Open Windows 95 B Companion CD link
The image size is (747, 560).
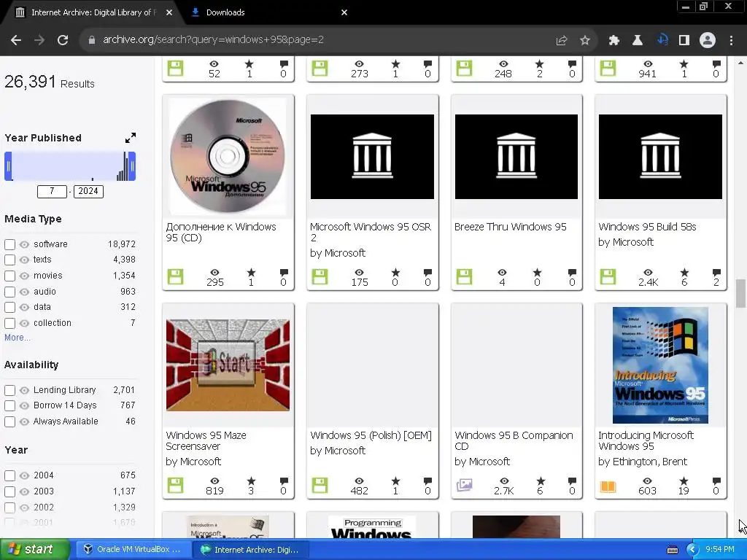click(x=514, y=441)
